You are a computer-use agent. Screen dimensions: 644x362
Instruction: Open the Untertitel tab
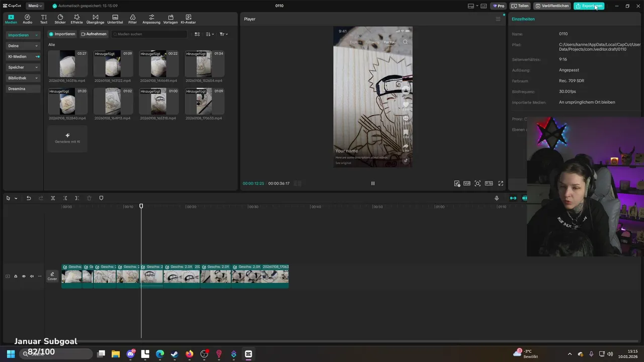pyautogui.click(x=115, y=19)
